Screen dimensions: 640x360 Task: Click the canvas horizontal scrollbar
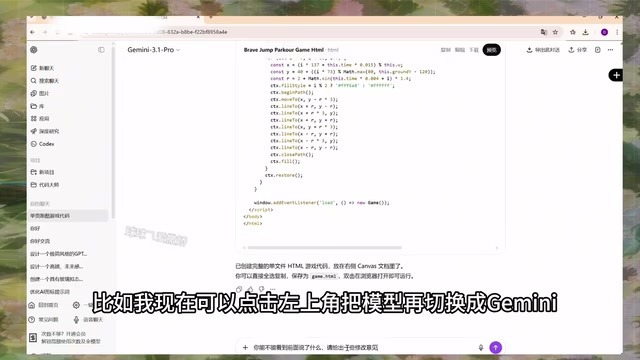coord(324,247)
